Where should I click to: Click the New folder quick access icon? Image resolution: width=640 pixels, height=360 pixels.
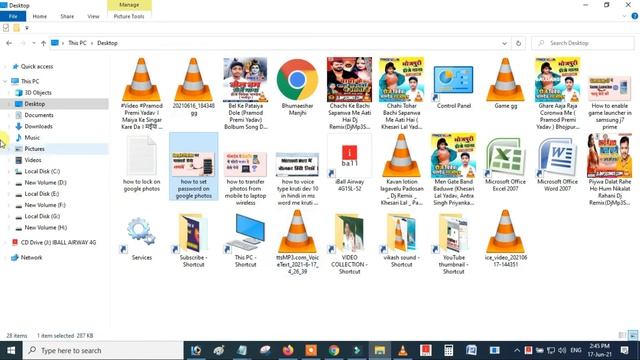[16, 28]
